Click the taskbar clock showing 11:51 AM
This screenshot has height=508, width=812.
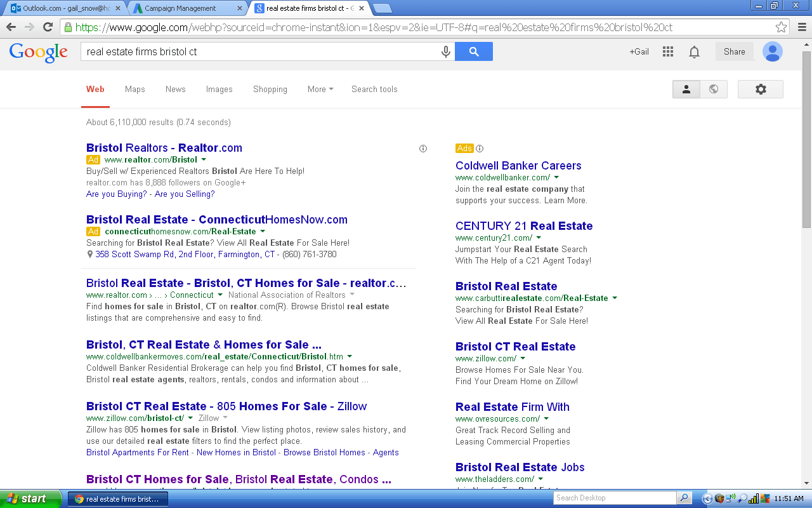[789, 499]
